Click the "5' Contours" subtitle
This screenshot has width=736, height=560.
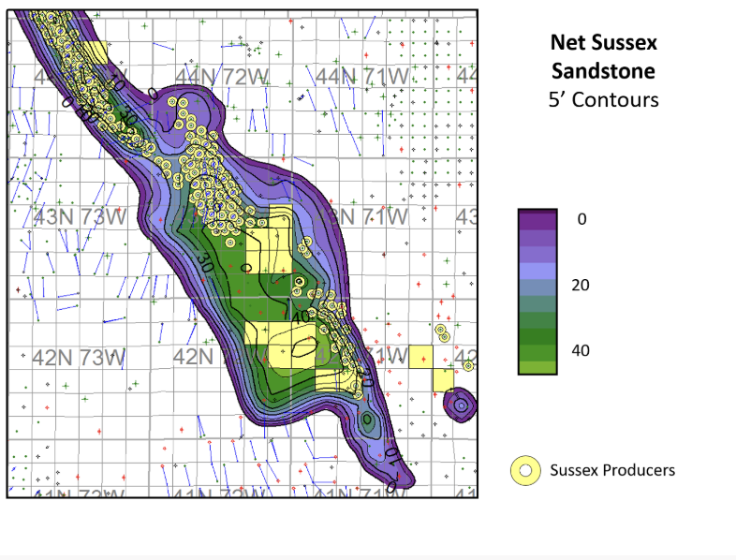point(604,99)
